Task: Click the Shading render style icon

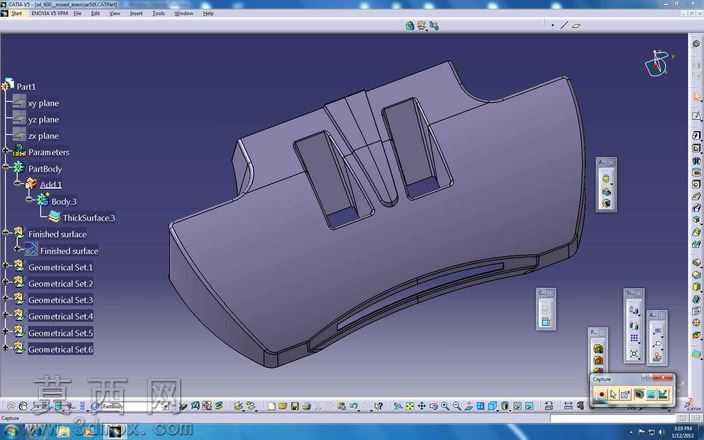Action: (x=505, y=406)
